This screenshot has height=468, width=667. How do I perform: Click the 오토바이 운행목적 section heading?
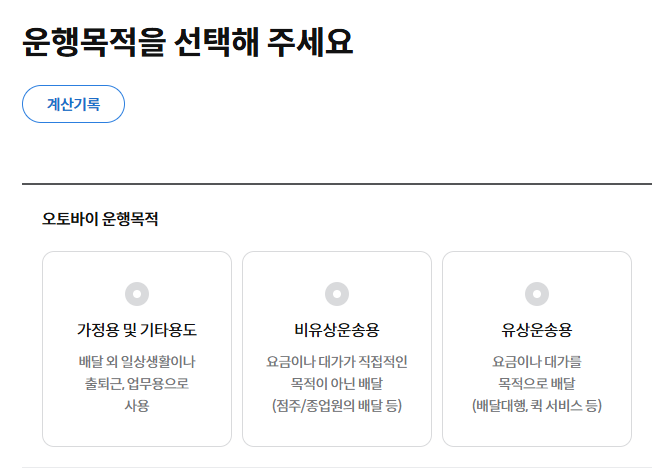click(100, 219)
